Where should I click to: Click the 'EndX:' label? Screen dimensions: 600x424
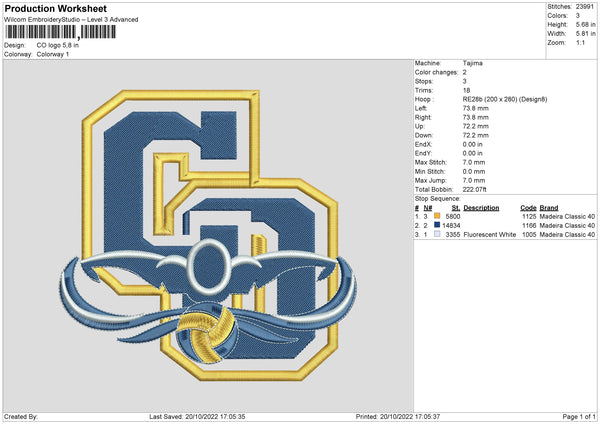(x=423, y=144)
